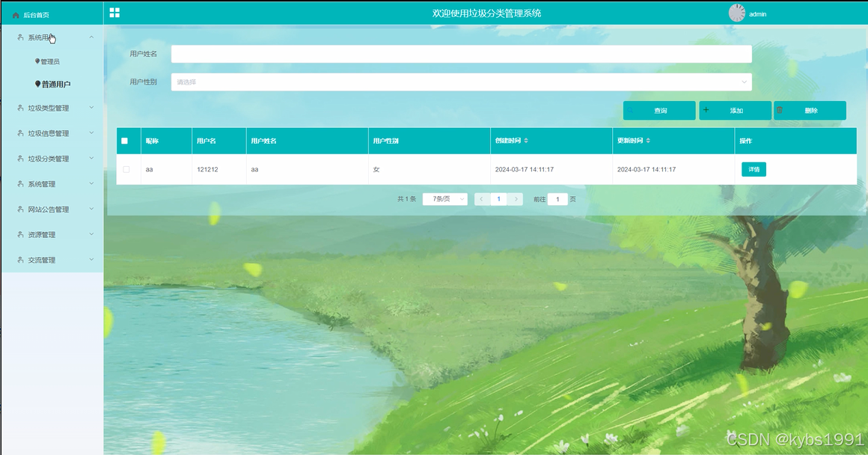Open the 资源管理 menu label

(x=41, y=235)
